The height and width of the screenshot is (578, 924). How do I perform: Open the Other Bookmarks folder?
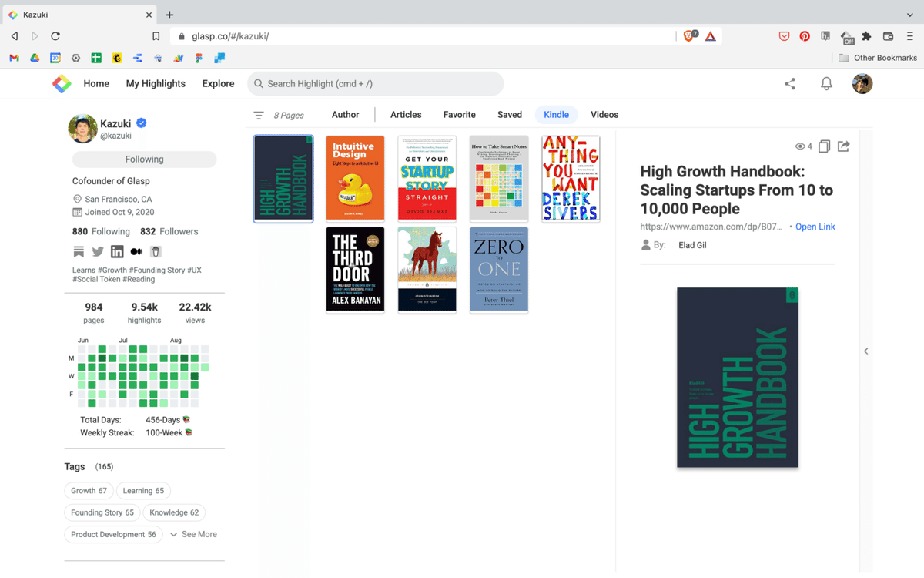click(878, 58)
